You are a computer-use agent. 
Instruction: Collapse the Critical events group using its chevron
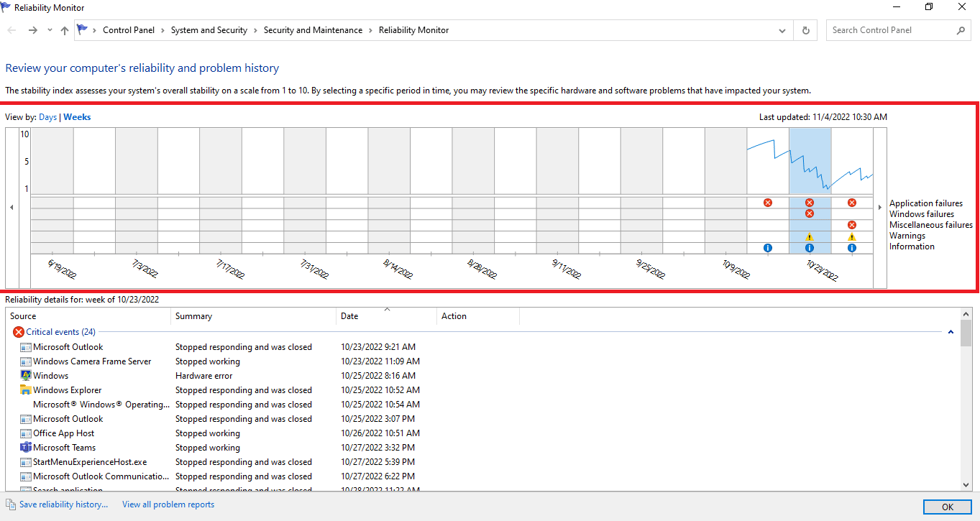(951, 331)
